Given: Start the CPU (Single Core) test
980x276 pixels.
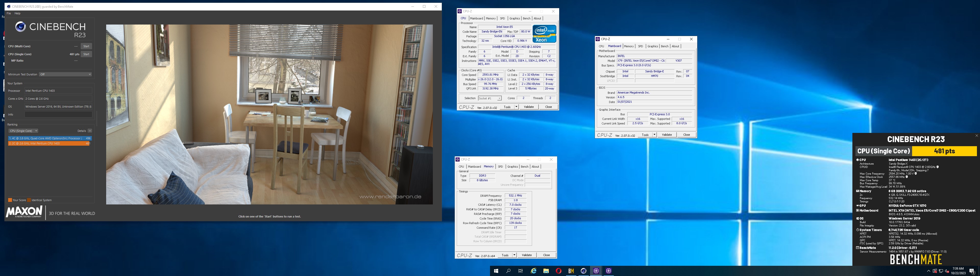Looking at the screenshot, I should (86, 54).
